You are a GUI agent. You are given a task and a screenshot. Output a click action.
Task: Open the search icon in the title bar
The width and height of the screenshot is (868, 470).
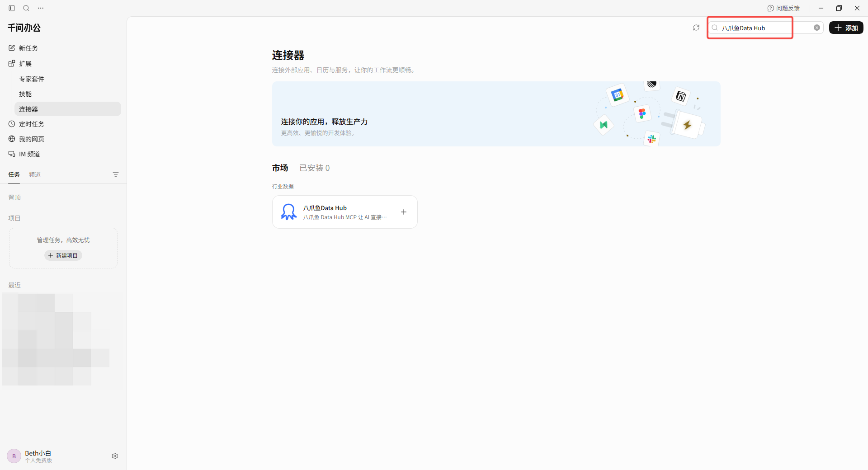pyautogui.click(x=26, y=8)
